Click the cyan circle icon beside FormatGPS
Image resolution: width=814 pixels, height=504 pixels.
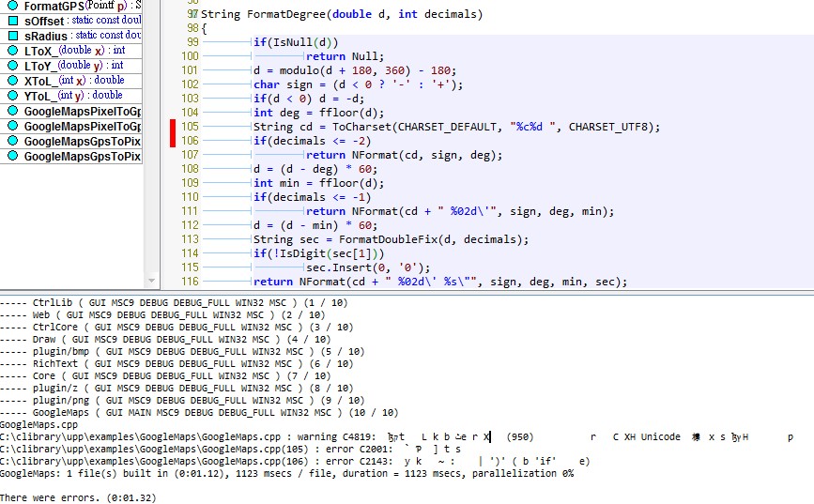coord(12,6)
